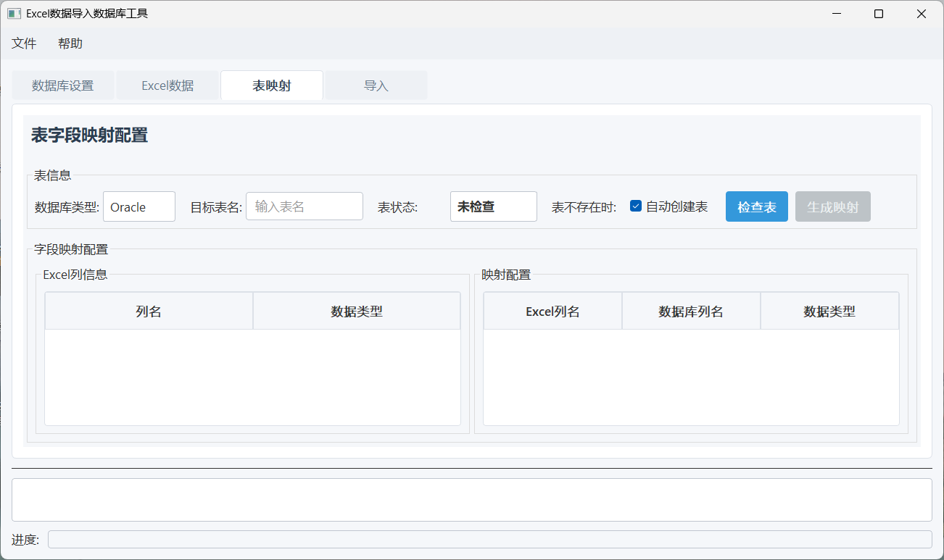Select the 表映射 tab
This screenshot has width=944, height=560.
click(x=272, y=85)
